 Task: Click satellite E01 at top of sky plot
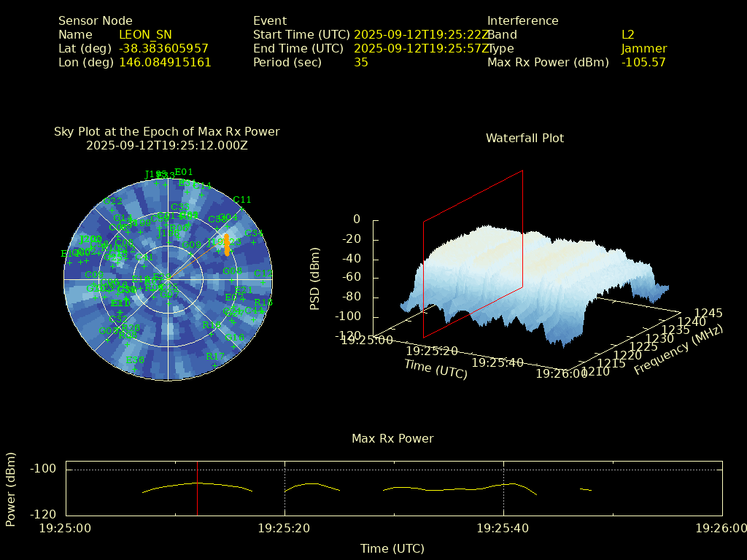[x=184, y=172]
